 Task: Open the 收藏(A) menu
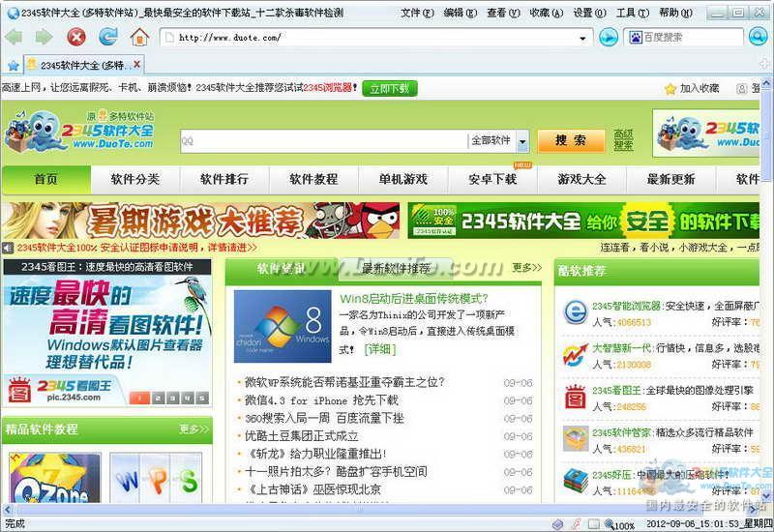[546, 13]
